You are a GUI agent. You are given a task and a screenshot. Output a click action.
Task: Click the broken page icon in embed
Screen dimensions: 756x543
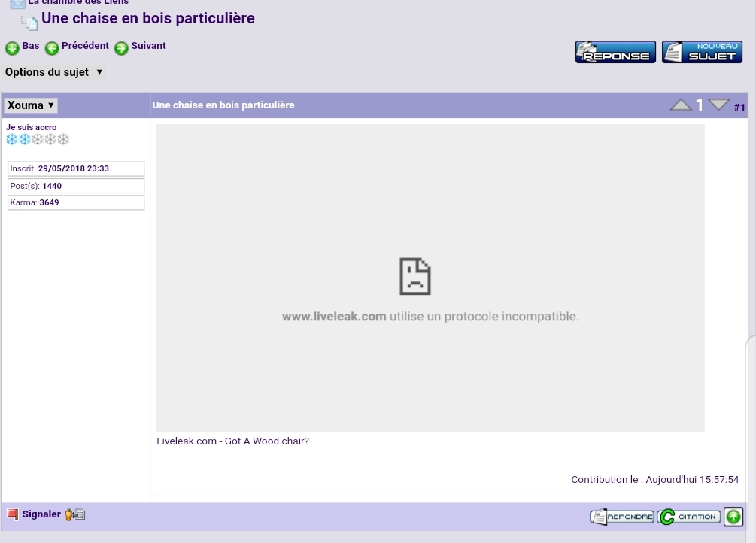(414, 276)
